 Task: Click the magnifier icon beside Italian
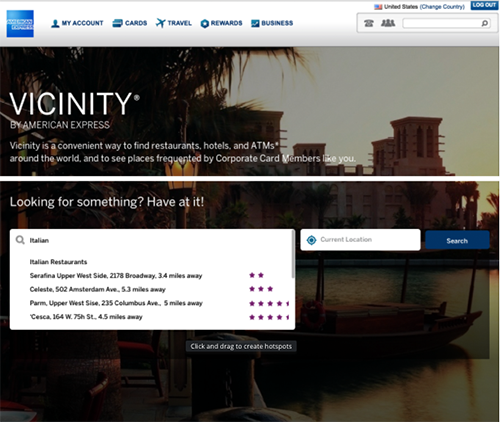pos(20,240)
